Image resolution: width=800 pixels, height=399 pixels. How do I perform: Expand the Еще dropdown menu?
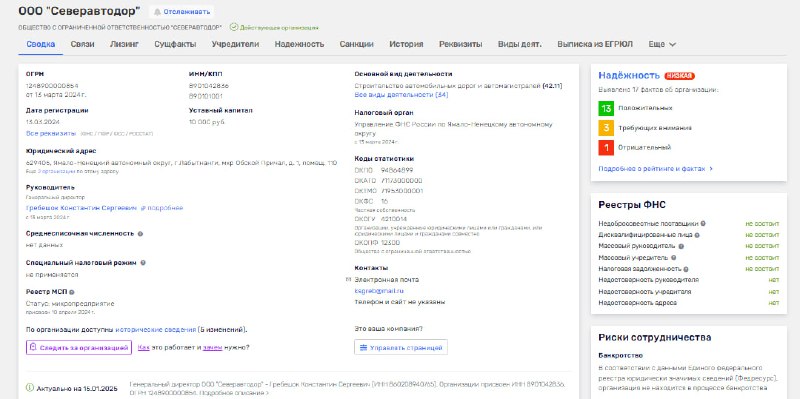[662, 44]
